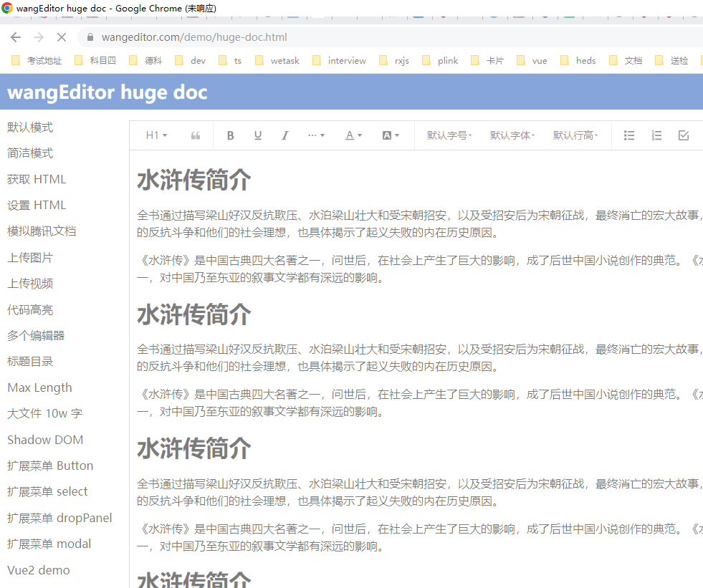703x588 pixels.
Task: Click the browser address bar
Action: click(x=215, y=37)
